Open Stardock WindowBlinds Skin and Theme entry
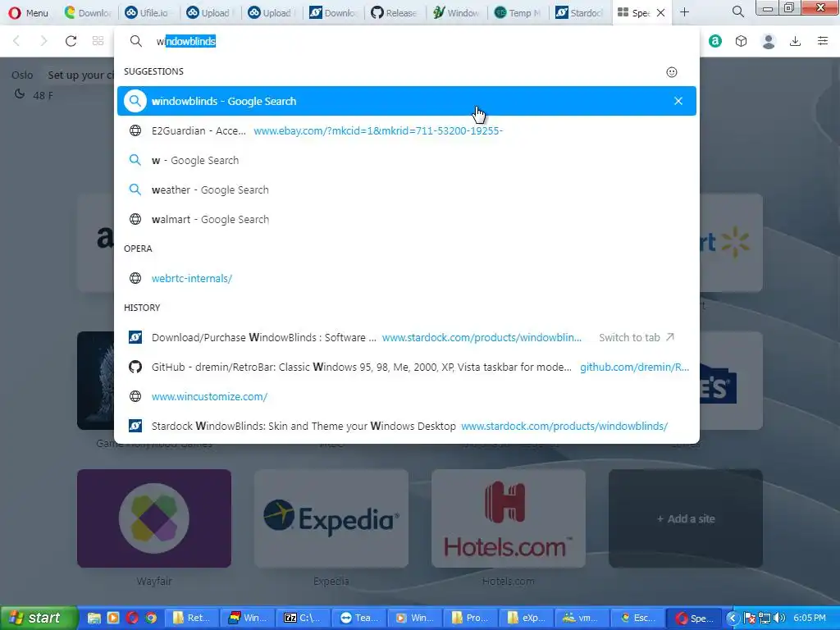The image size is (840, 630). click(407, 426)
